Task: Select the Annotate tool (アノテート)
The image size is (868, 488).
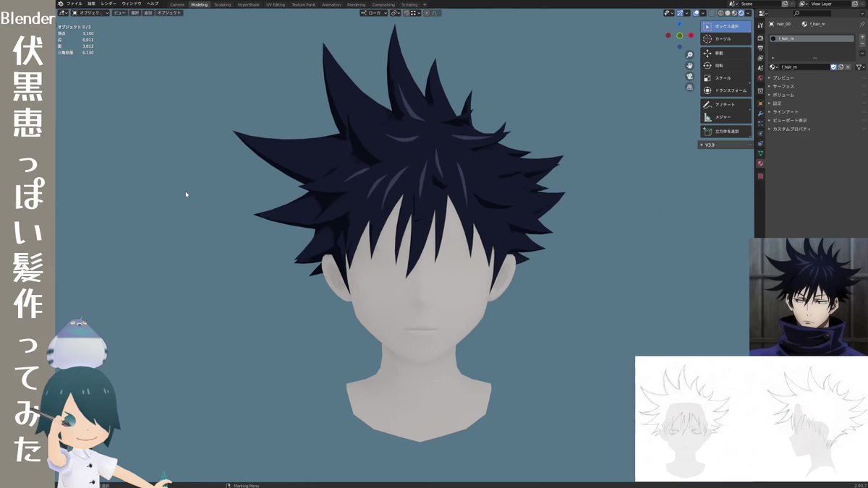Action: click(x=726, y=104)
